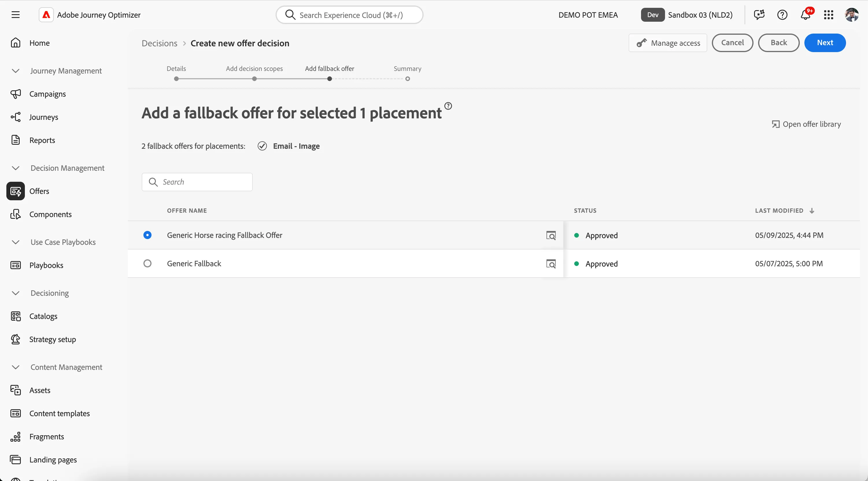
Task: Cancel the offer decision creation
Action: tap(733, 43)
